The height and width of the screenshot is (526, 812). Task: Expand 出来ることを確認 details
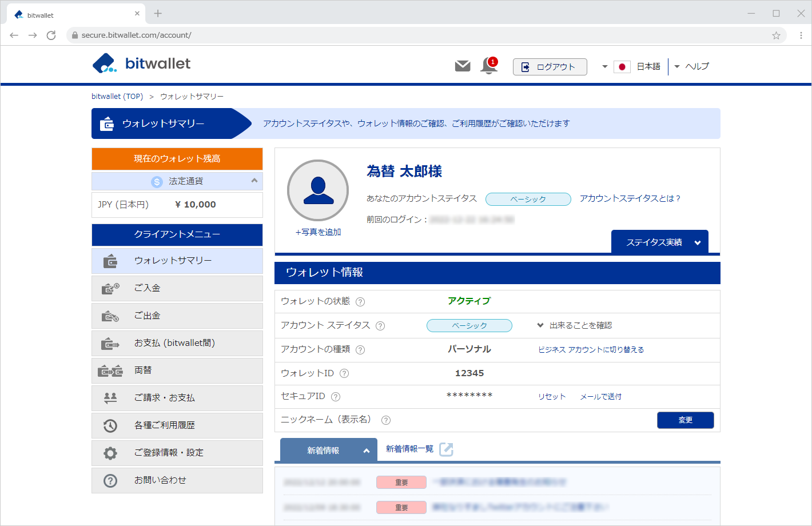pyautogui.click(x=575, y=325)
